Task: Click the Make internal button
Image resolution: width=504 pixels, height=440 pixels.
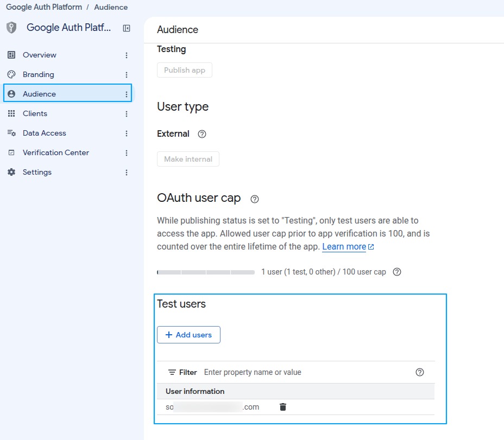Action: pos(188,159)
